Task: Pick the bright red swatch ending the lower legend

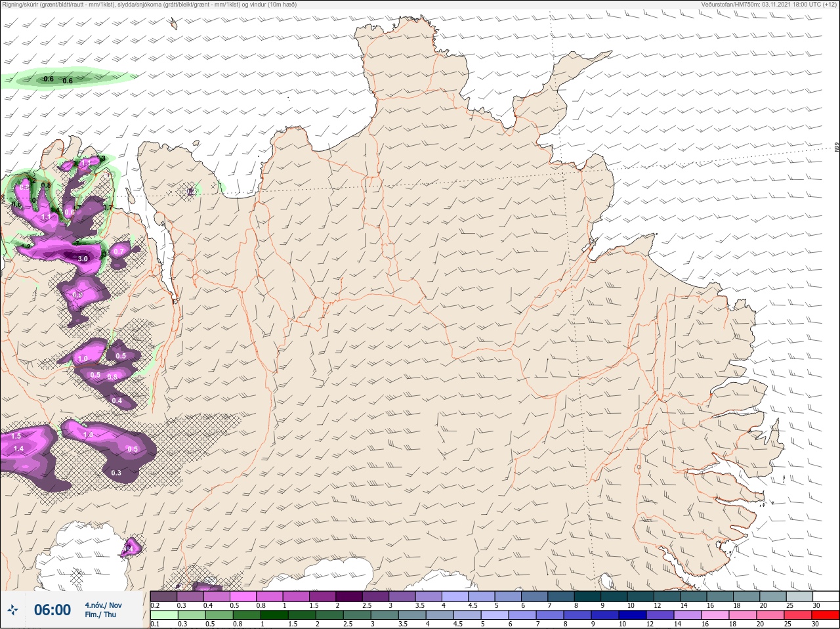Action: pos(825,616)
